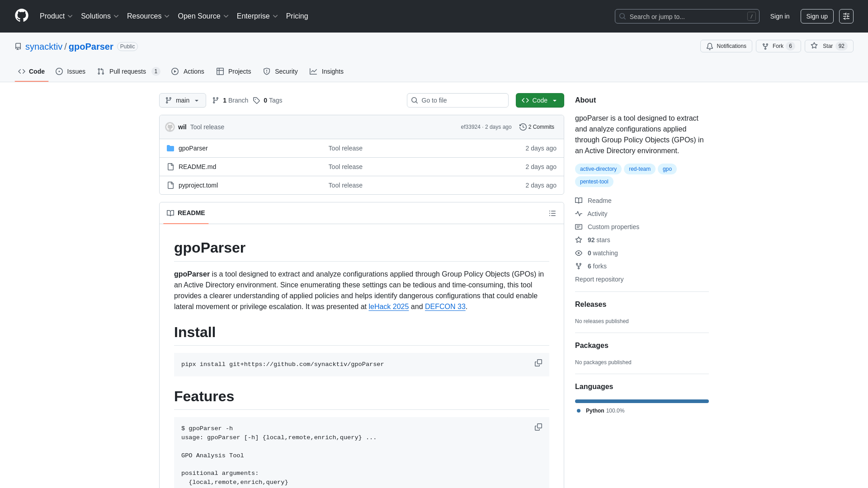868x488 pixels.
Task: Open commit ef33924
Action: point(470,127)
